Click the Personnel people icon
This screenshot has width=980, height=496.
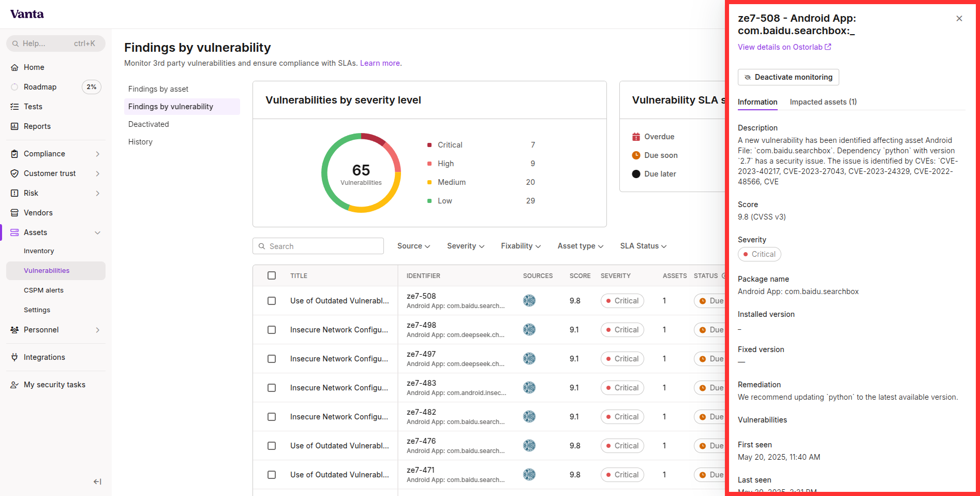(x=14, y=330)
